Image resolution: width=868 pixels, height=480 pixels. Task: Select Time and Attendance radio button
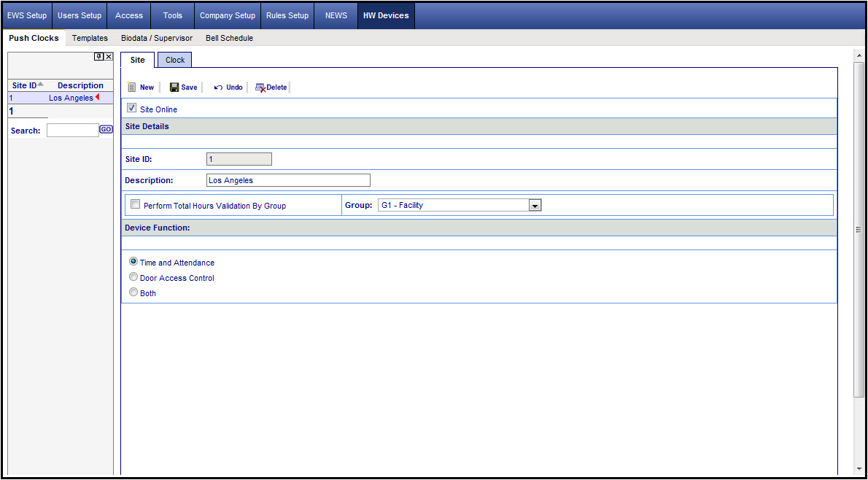click(x=133, y=262)
